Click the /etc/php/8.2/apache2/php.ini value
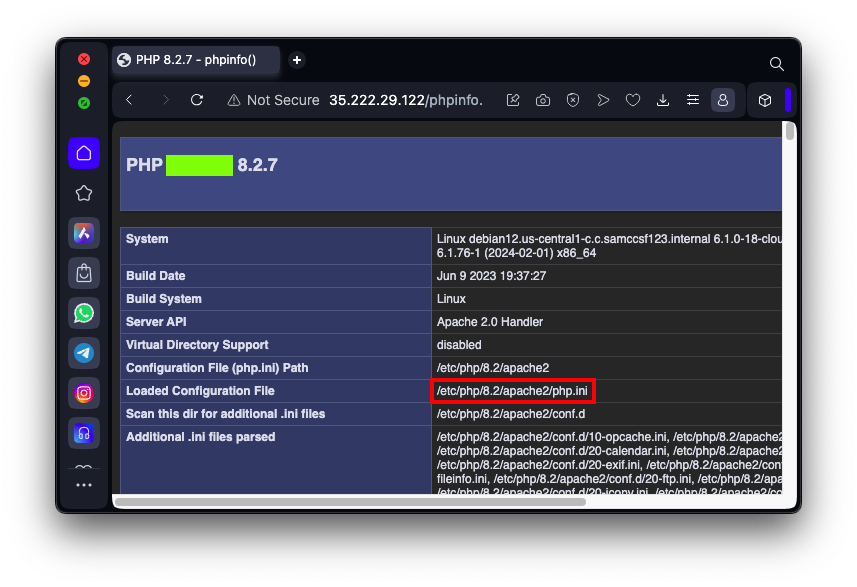The image size is (857, 587). pyautogui.click(x=512, y=391)
